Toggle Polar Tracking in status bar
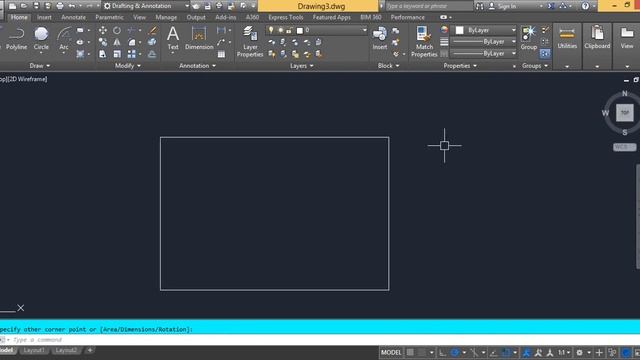The height and width of the screenshot is (360, 640). tap(455, 352)
